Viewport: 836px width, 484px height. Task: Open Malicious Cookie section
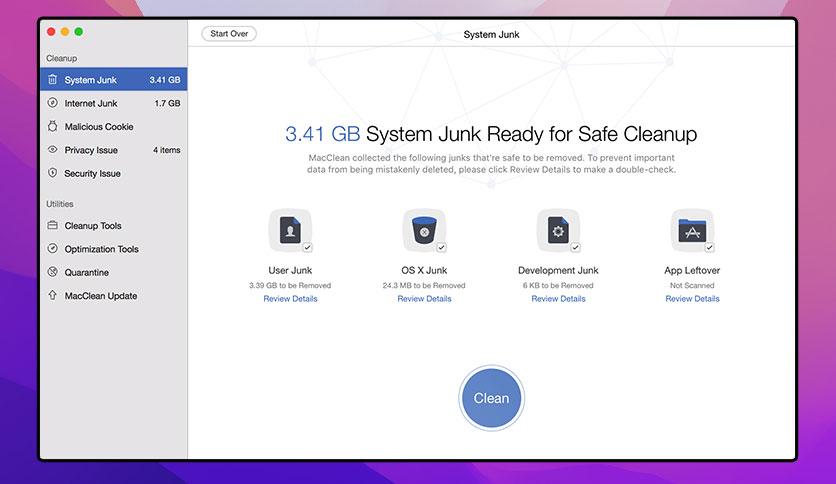[x=114, y=126]
